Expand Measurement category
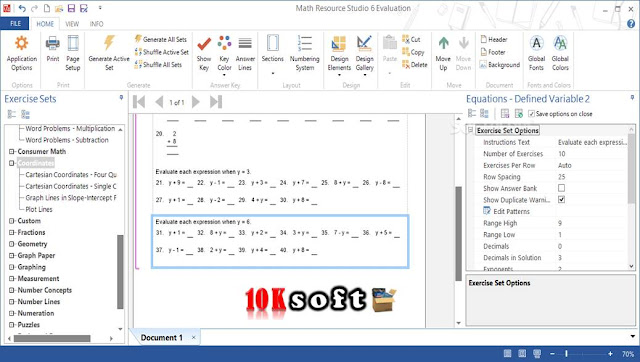The height and width of the screenshot is (362, 640). [x=11, y=279]
